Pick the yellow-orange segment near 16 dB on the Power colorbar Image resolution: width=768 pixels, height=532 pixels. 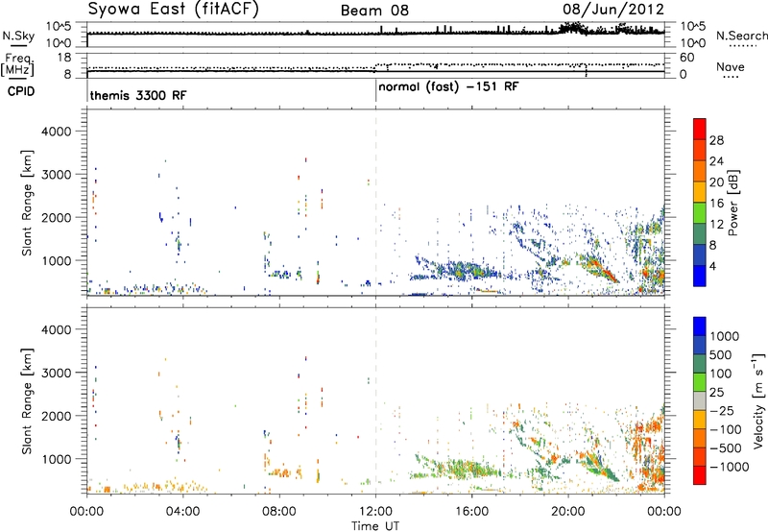click(x=700, y=192)
